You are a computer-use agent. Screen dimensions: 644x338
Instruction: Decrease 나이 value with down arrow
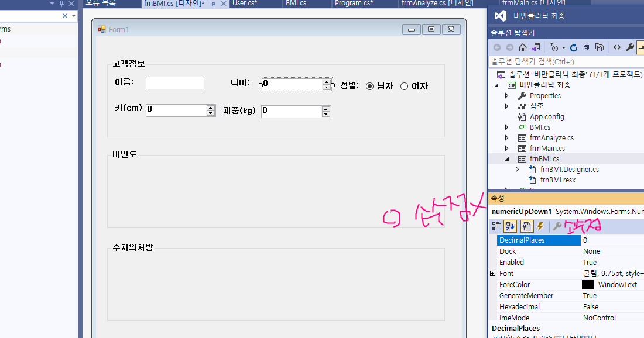pos(326,87)
